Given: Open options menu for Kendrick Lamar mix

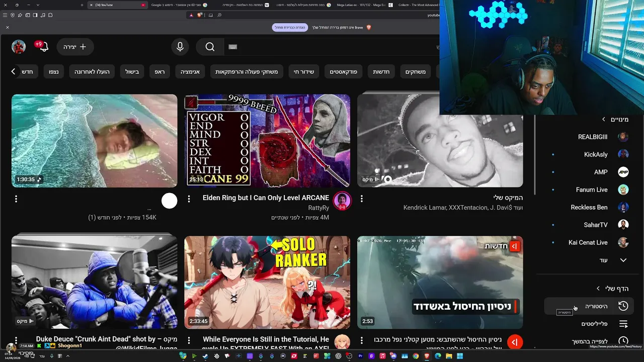Looking at the screenshot, I should pyautogui.click(x=361, y=199).
